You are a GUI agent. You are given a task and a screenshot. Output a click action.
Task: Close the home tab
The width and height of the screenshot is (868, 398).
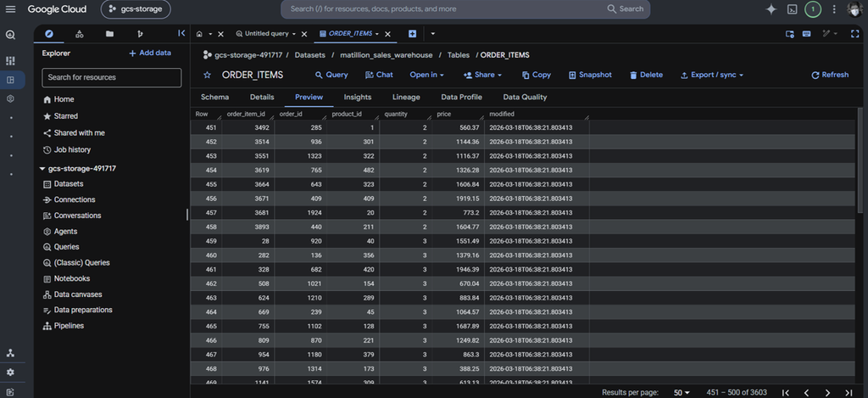tap(220, 34)
